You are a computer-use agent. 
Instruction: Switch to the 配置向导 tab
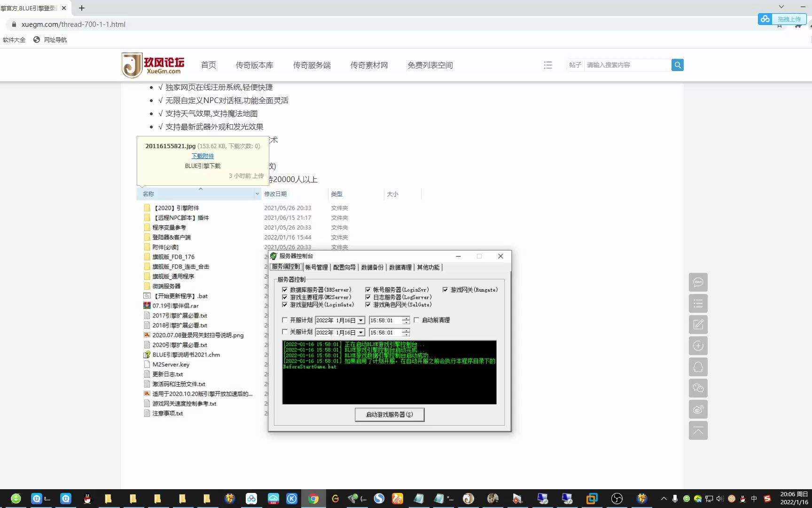(x=344, y=267)
